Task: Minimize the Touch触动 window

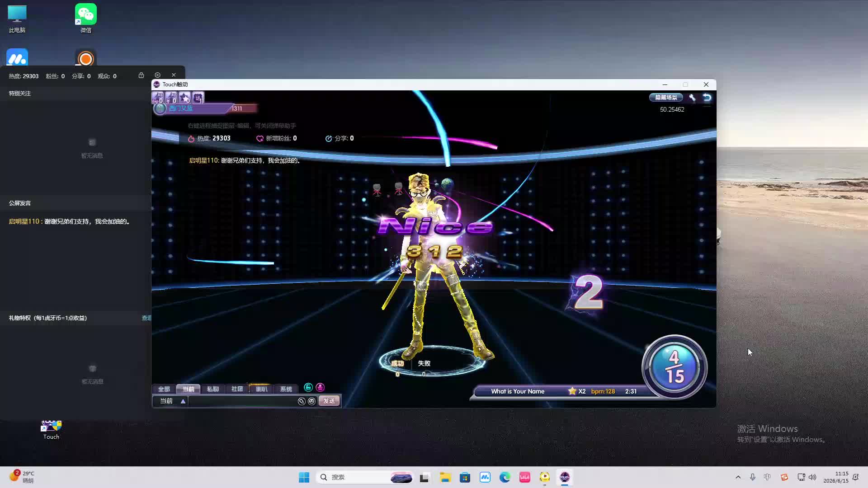Action: 665,84
